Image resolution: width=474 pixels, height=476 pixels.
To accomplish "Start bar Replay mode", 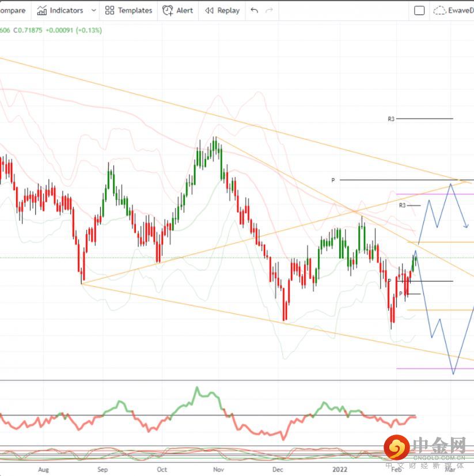I will pyautogui.click(x=222, y=10).
